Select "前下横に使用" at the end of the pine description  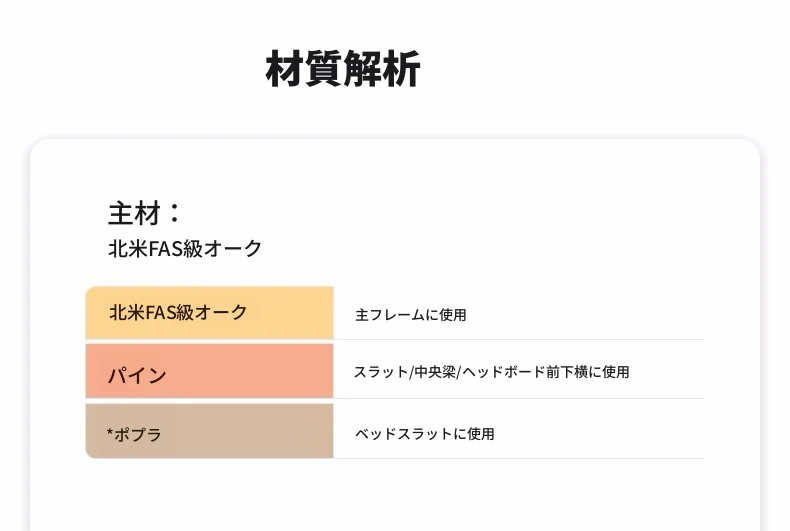point(595,372)
